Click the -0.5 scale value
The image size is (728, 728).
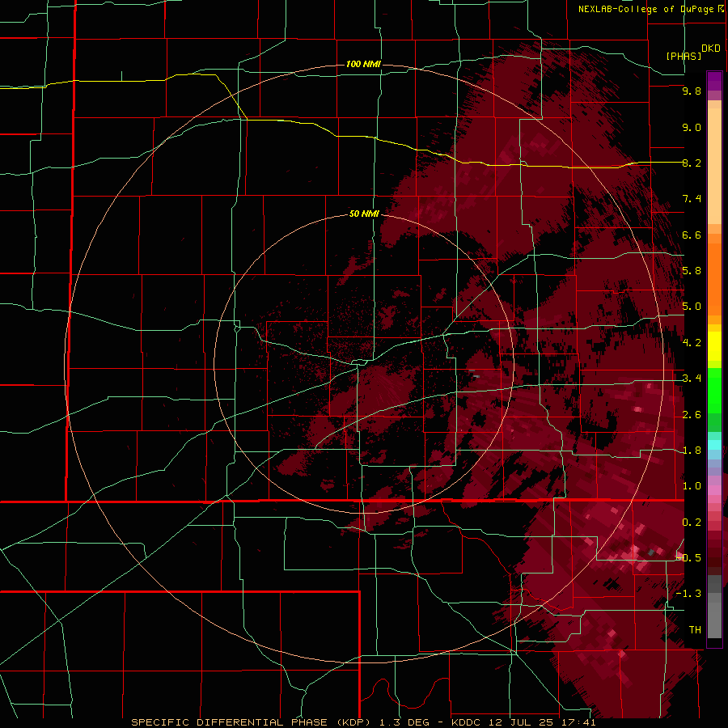(689, 558)
